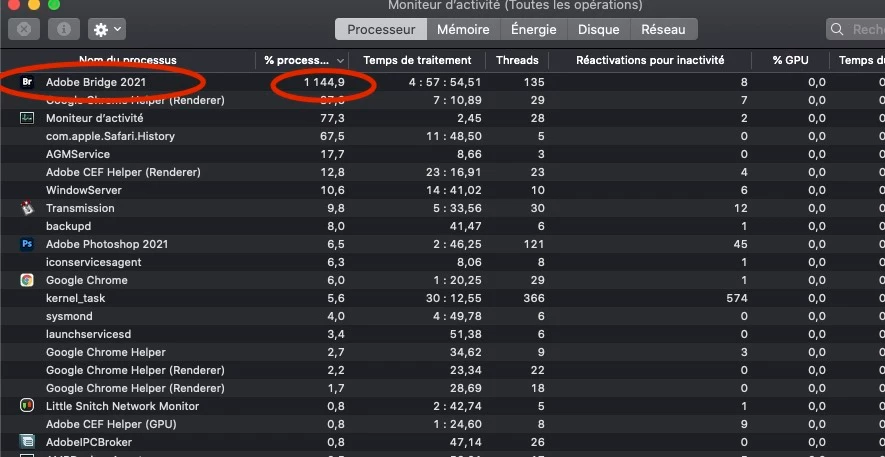
Task: Click the 23 : 16,91 processing time
Action: (x=454, y=172)
